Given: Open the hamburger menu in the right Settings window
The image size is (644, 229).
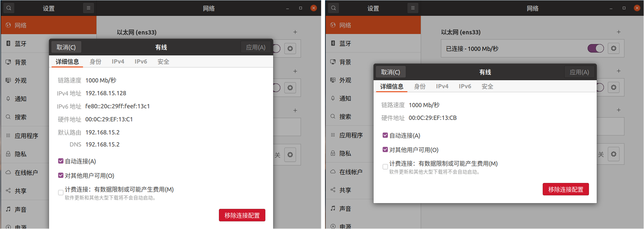Looking at the screenshot, I should tap(413, 8).
